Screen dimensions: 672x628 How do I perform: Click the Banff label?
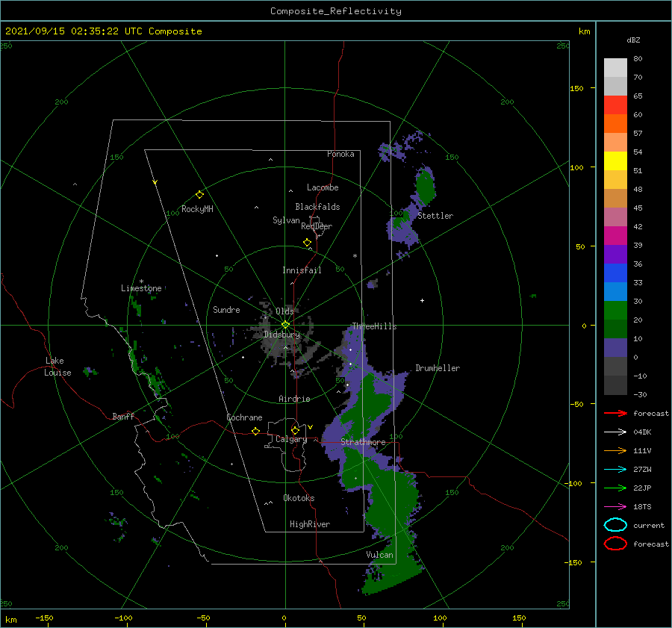pos(123,416)
